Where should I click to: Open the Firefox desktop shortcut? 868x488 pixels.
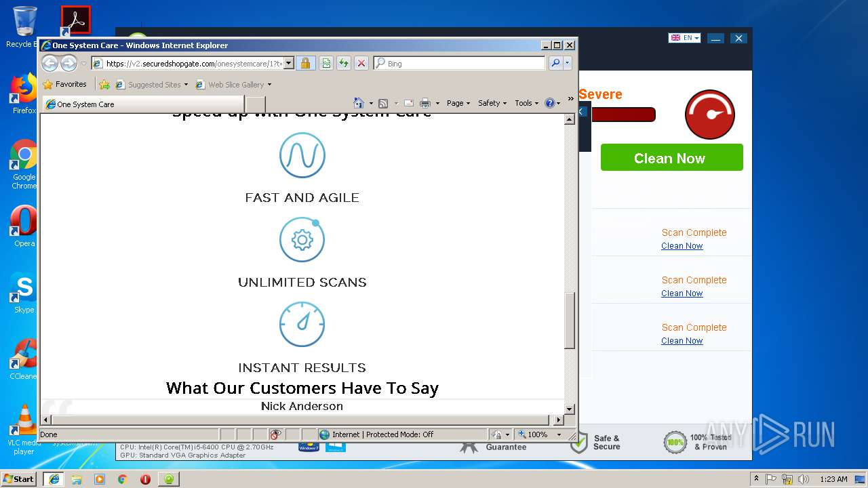(x=24, y=94)
